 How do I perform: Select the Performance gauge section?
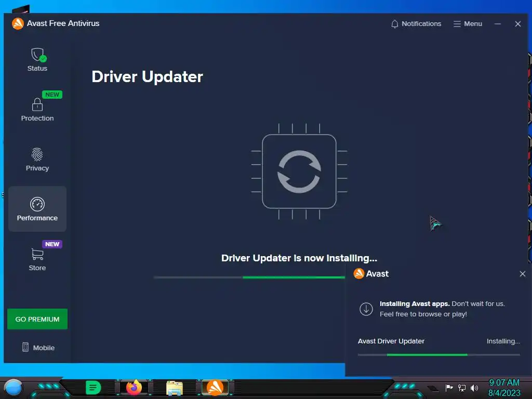coord(37,209)
